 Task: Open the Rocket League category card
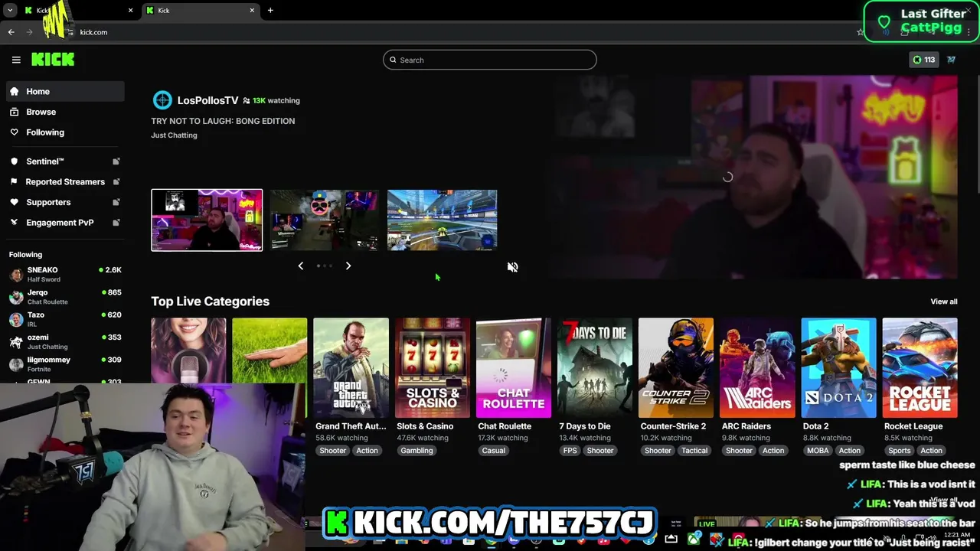click(x=920, y=368)
